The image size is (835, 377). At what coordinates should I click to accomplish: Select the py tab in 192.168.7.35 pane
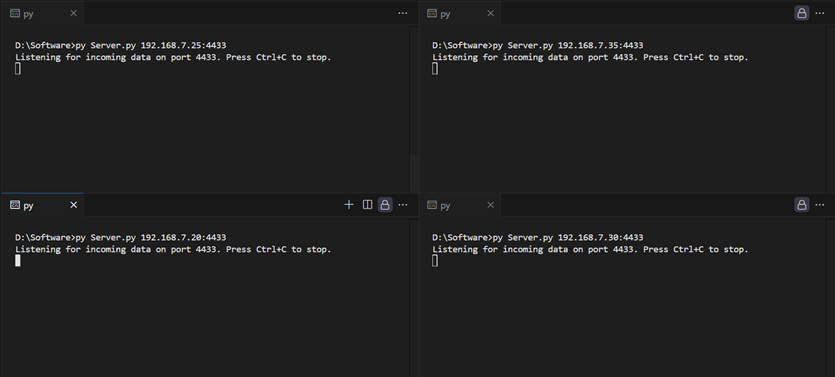click(x=459, y=13)
